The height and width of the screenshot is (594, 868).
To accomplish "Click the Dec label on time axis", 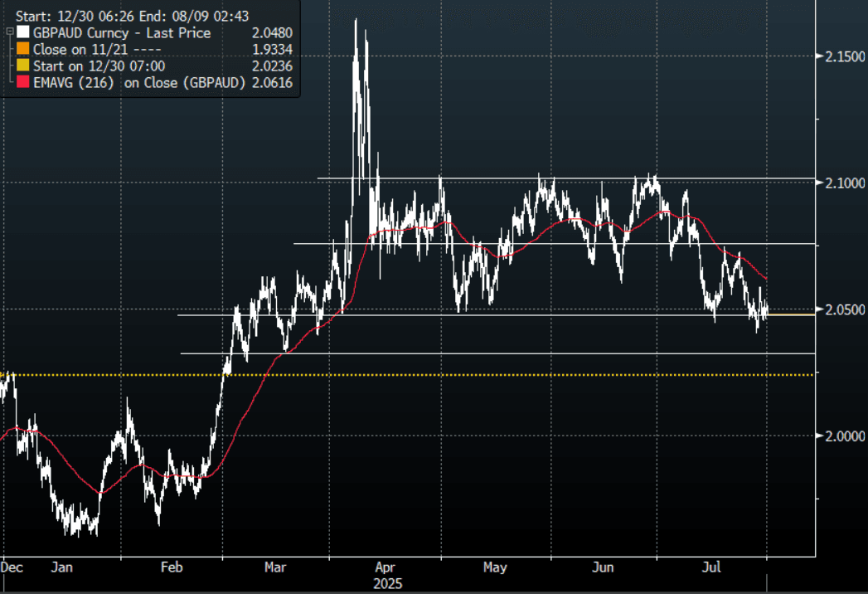I will [12, 567].
